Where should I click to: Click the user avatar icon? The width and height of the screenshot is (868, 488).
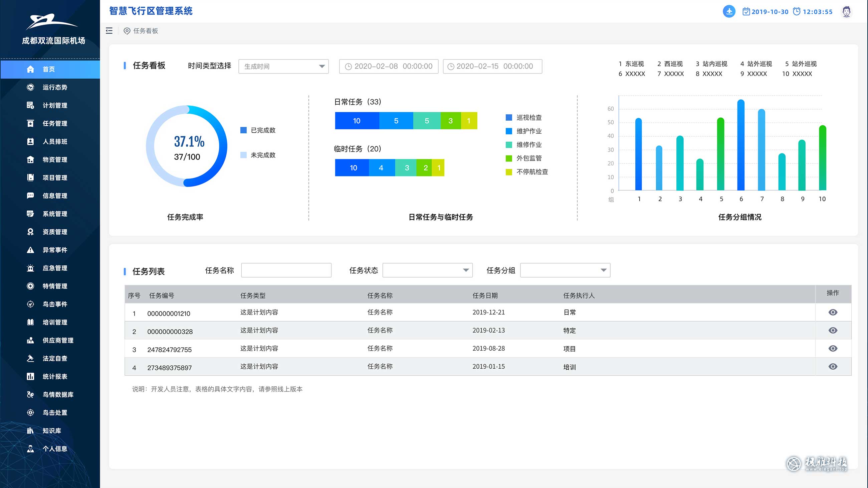[x=846, y=11]
